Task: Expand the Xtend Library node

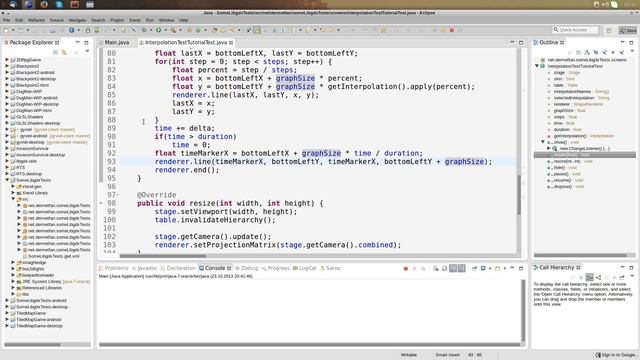Action: pos(13,193)
